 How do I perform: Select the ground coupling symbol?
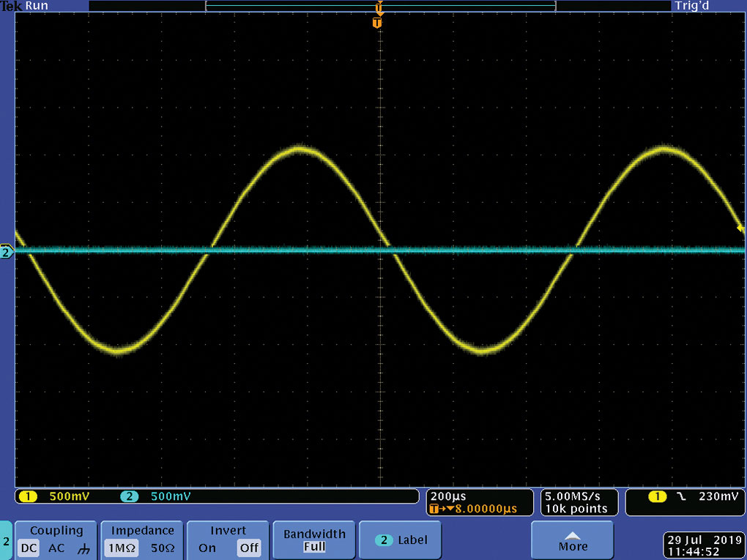point(83,548)
